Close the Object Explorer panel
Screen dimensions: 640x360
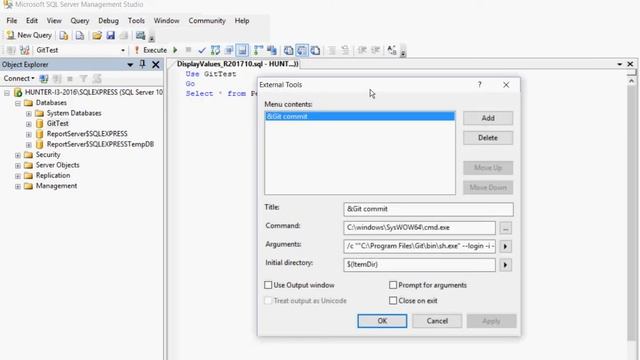click(156, 64)
